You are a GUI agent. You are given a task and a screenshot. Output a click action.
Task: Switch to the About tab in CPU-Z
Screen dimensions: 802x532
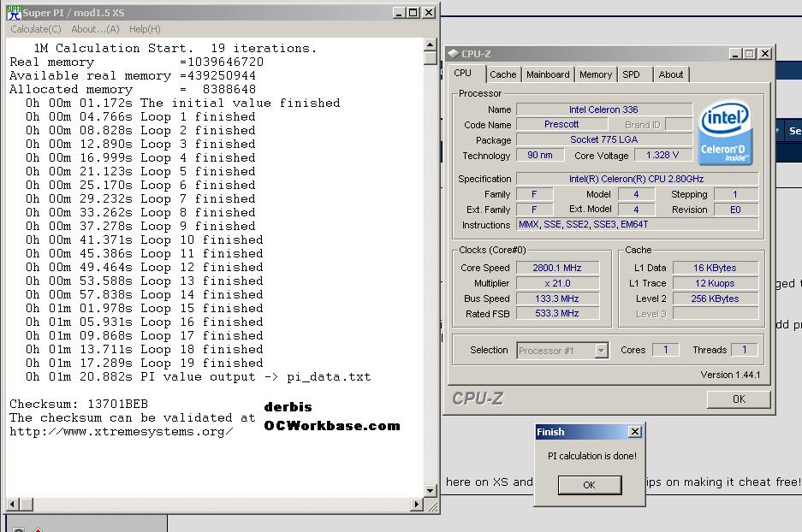670,74
